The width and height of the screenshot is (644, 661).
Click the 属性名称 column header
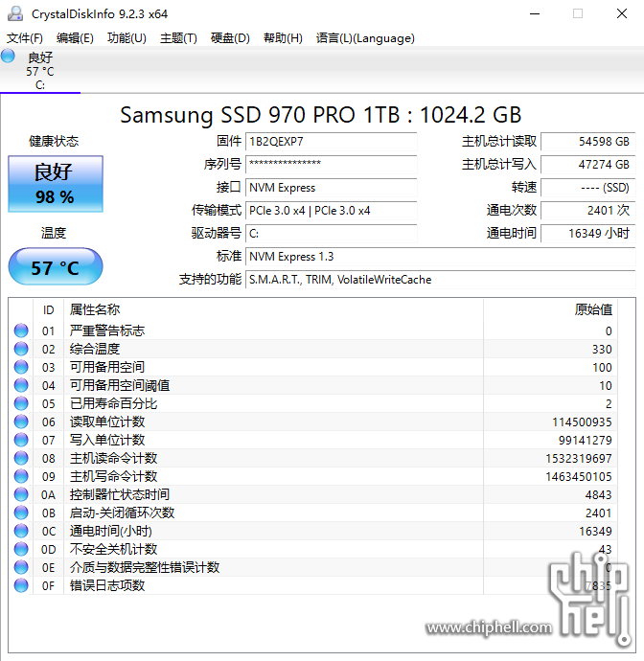[273, 309]
